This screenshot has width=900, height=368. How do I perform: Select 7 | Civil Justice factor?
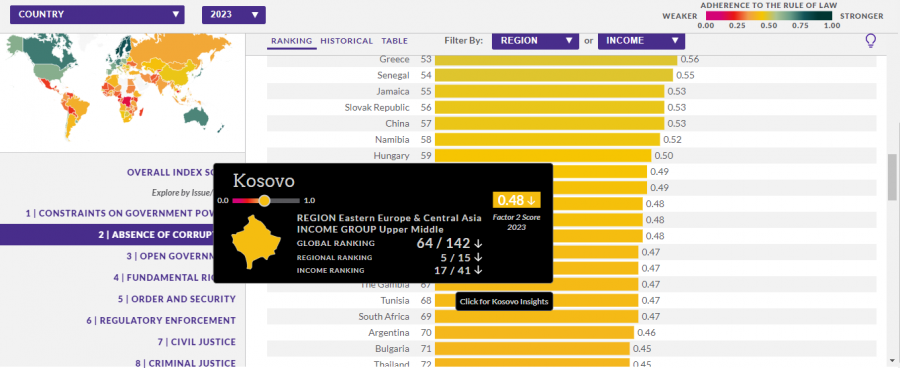click(x=196, y=342)
